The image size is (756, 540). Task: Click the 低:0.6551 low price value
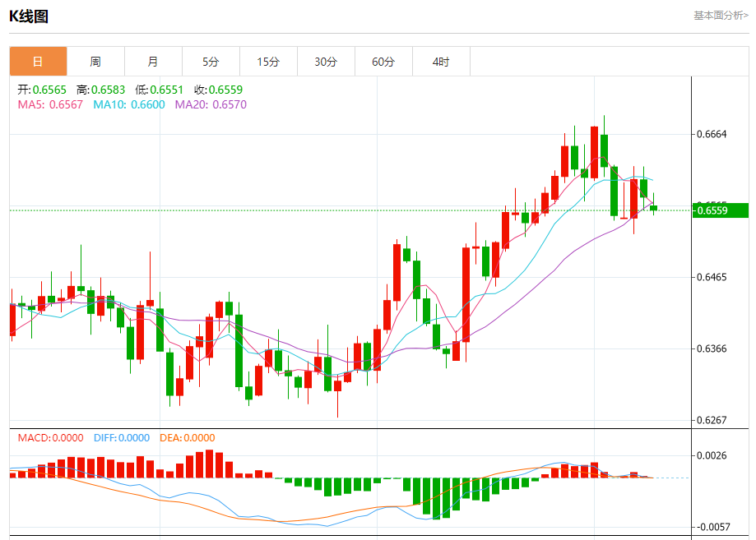click(x=159, y=90)
